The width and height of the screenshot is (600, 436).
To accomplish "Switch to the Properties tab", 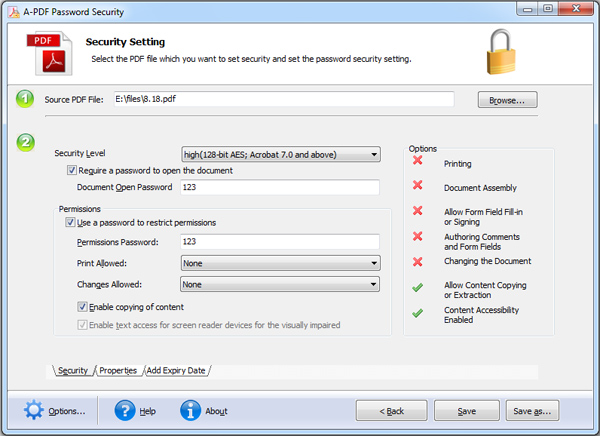I will pyautogui.click(x=118, y=371).
